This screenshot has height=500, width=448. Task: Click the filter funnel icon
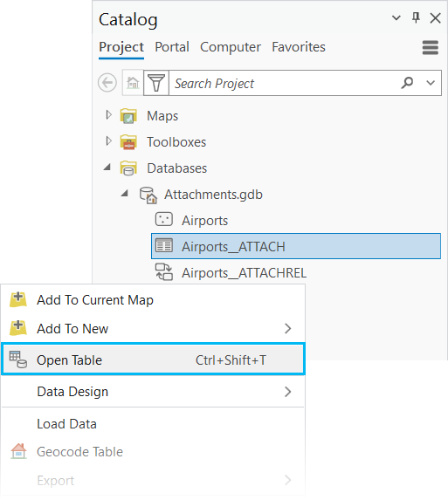[x=156, y=83]
